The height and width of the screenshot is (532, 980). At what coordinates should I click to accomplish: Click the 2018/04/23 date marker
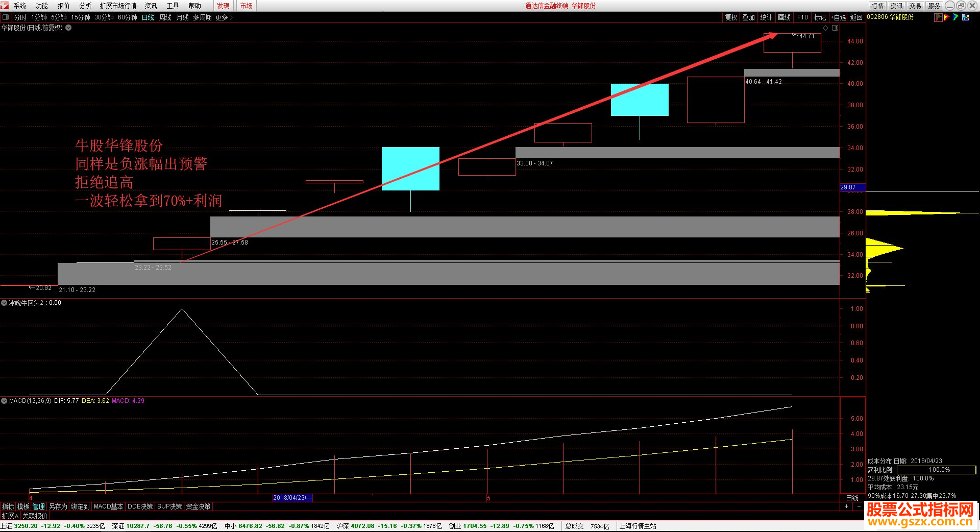292,498
